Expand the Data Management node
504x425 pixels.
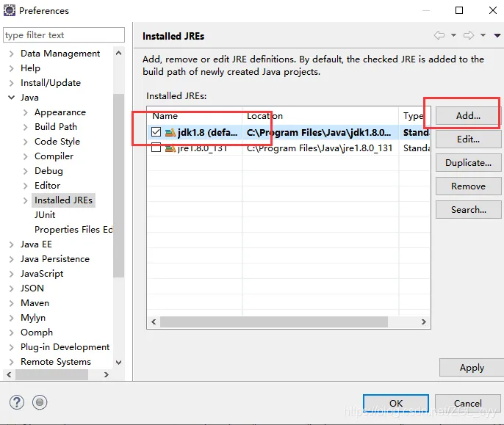12,54
